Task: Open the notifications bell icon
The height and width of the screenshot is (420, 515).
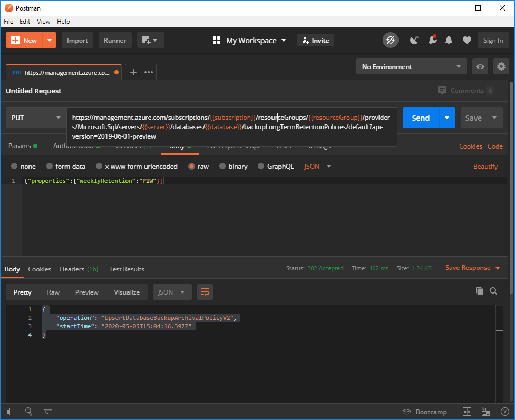Action: click(449, 40)
